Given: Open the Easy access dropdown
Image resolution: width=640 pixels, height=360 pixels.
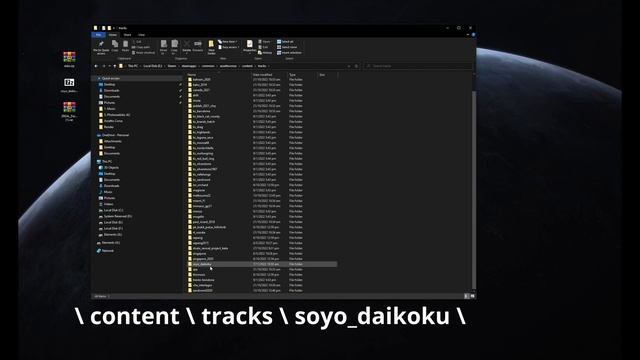Looking at the screenshot, I should pos(229,47).
